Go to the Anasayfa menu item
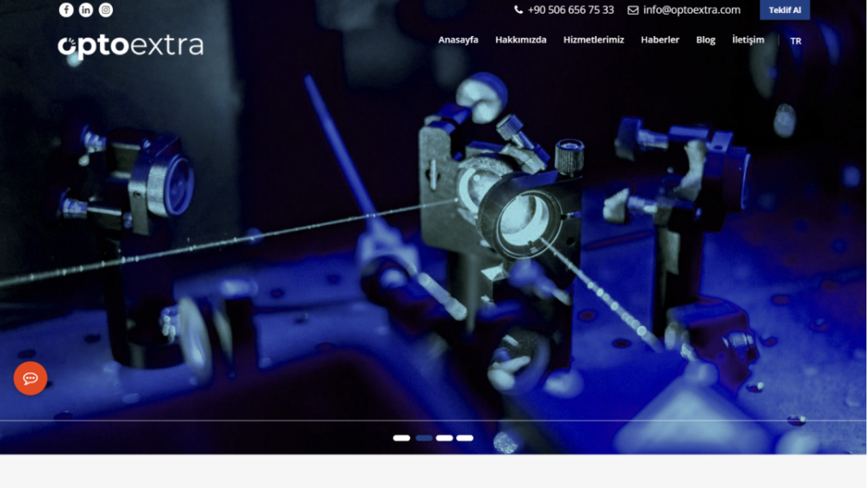Image resolution: width=868 pixels, height=488 pixels. coord(458,40)
